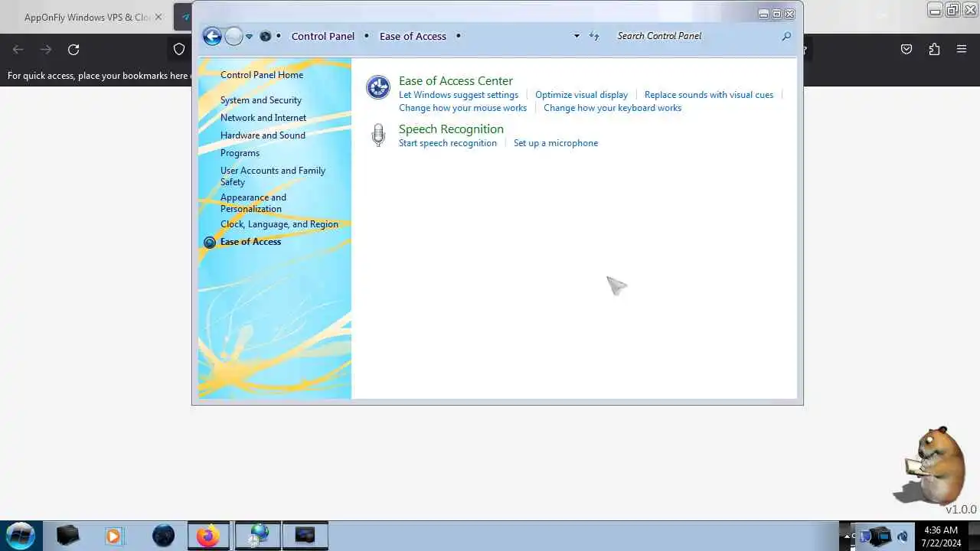Click the black box taskbar icon
This screenshot has width=980, height=551.
67,535
